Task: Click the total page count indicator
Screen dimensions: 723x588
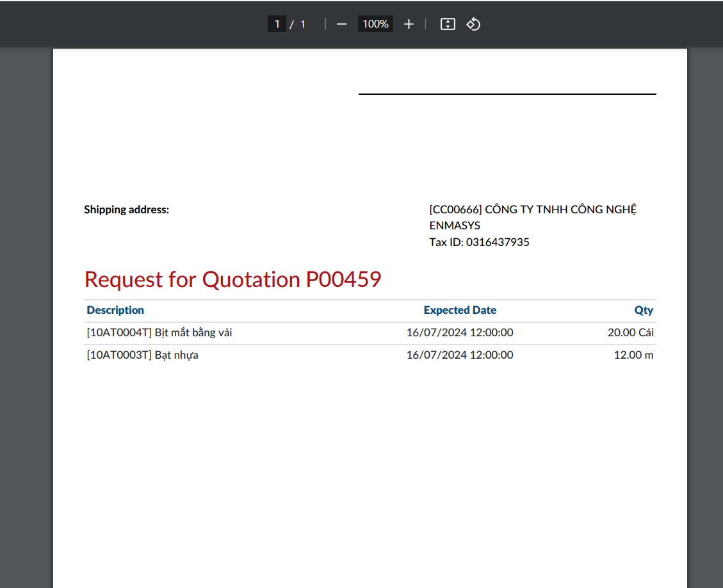Action: coord(303,24)
